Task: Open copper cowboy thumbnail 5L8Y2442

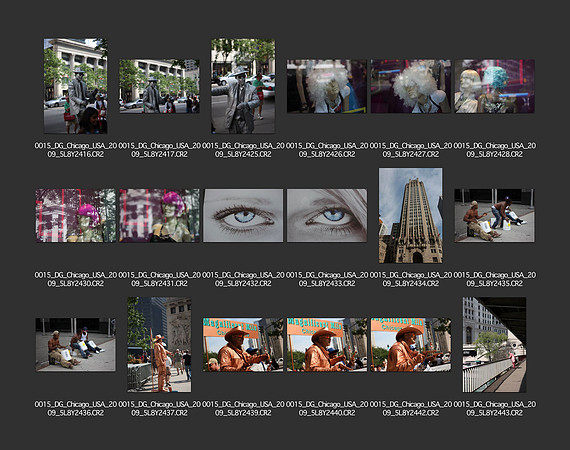Action: click(x=411, y=345)
